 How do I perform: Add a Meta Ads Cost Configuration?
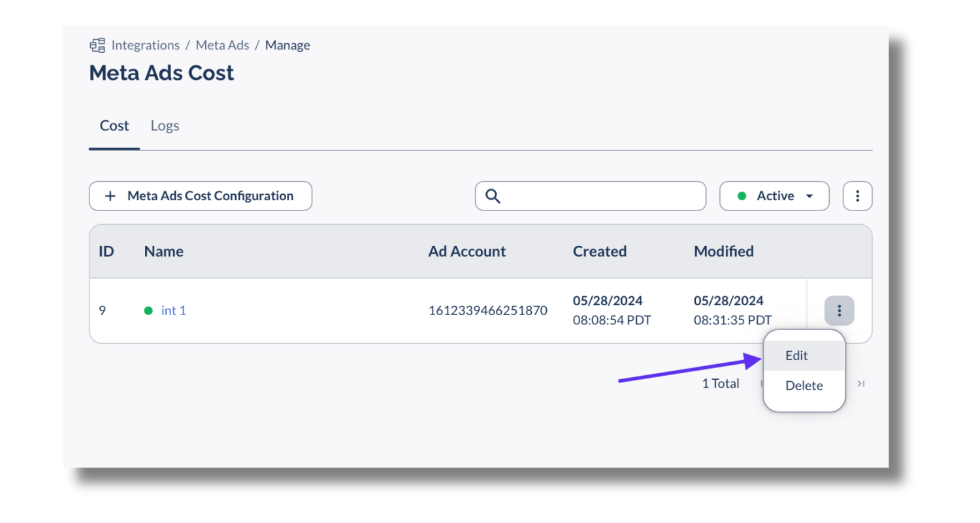click(201, 196)
